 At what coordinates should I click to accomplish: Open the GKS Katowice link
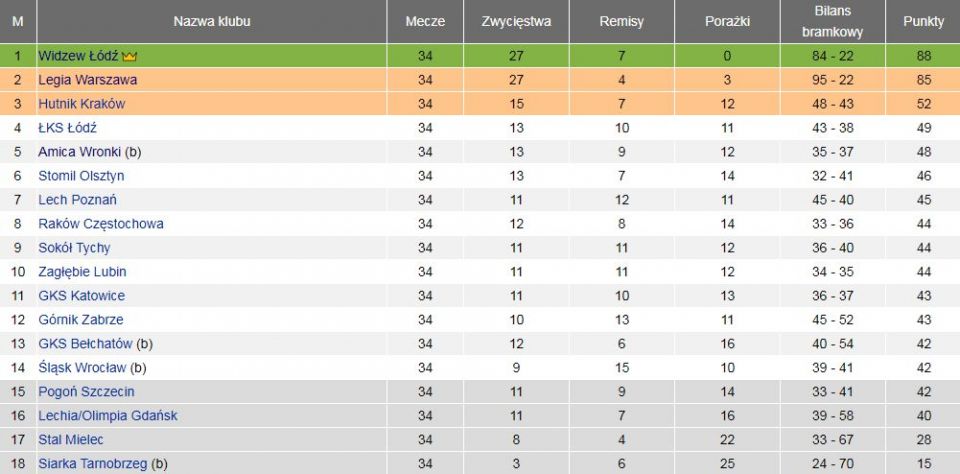[81, 296]
